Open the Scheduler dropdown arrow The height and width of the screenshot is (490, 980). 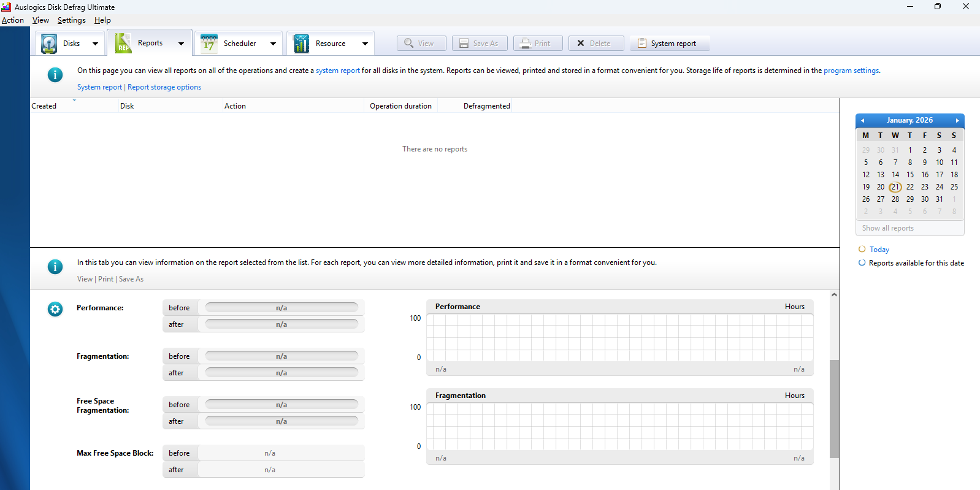coord(273,44)
